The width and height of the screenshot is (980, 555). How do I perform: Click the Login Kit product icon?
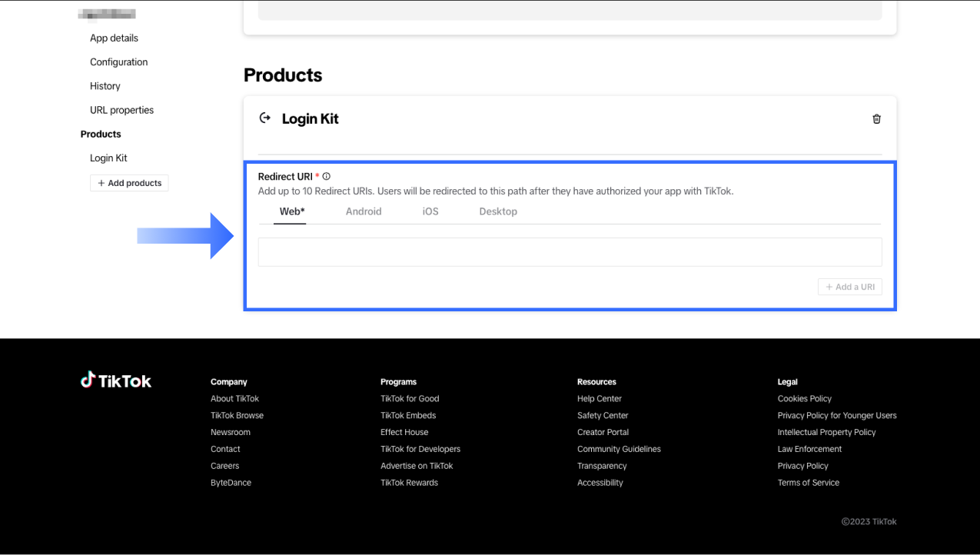tap(264, 118)
